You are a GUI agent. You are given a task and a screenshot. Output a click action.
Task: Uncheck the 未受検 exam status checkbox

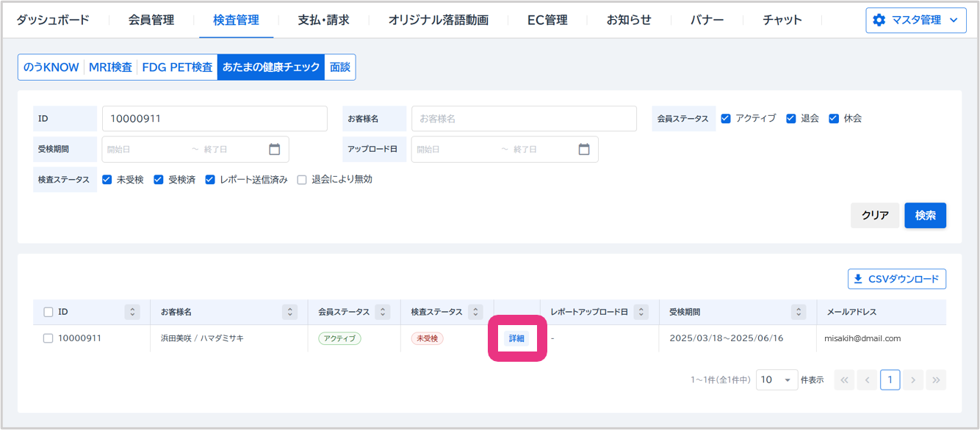click(x=107, y=179)
